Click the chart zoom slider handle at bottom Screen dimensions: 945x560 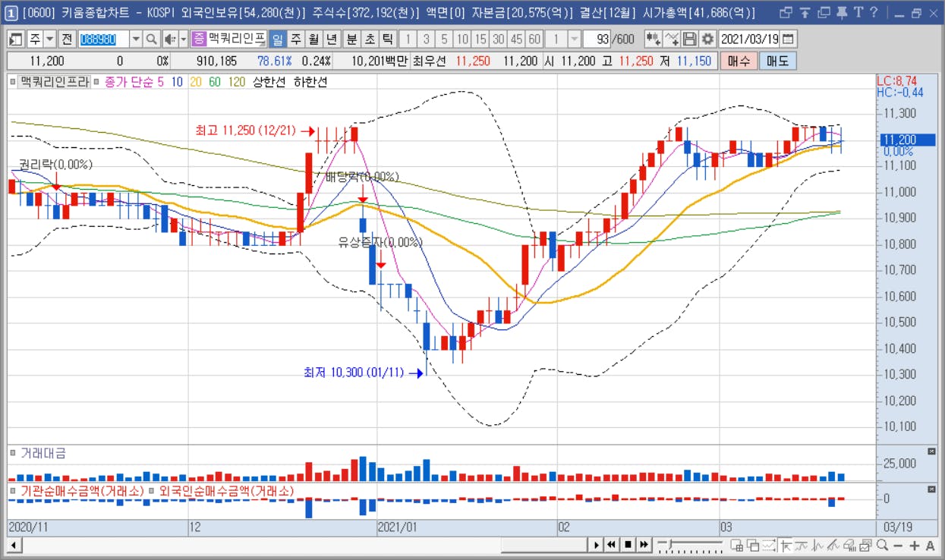(x=668, y=544)
